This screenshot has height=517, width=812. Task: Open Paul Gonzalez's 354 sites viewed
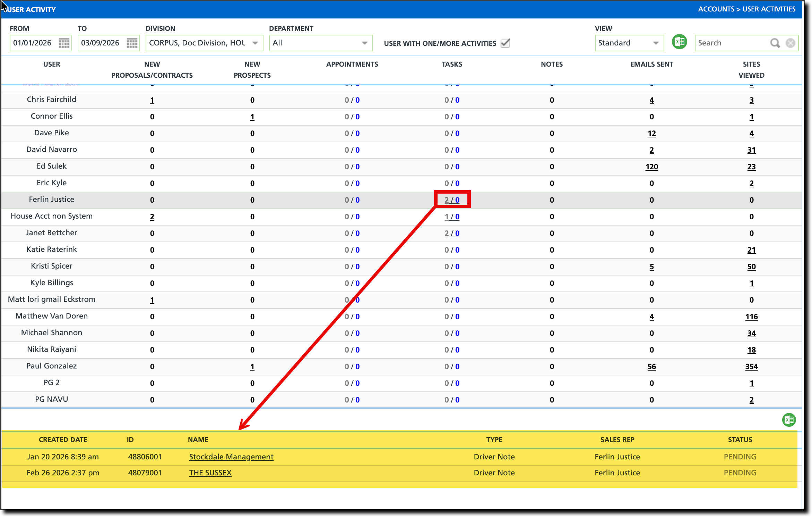(x=751, y=367)
